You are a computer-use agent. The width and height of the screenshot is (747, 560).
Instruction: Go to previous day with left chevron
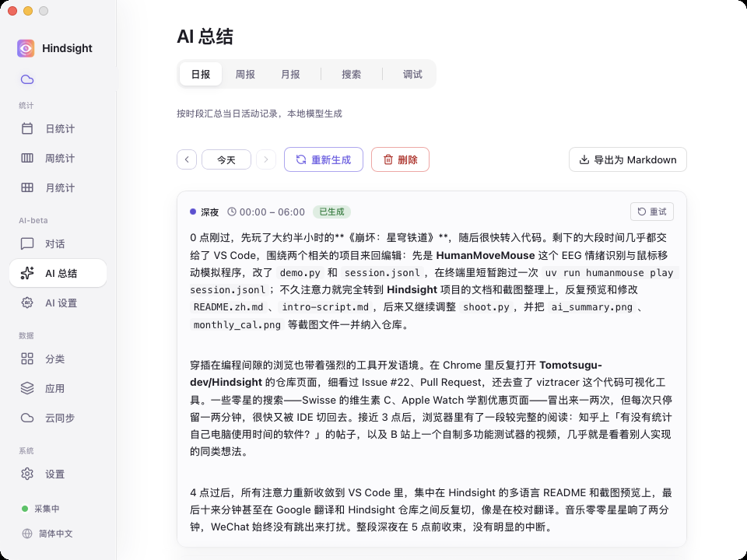click(187, 159)
